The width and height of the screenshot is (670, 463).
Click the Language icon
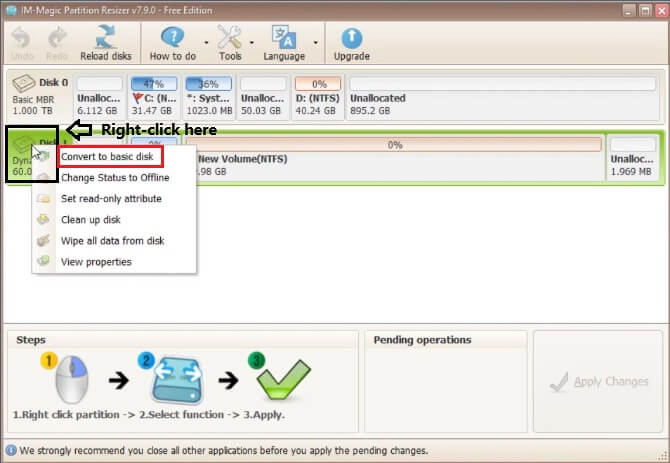pyautogui.click(x=284, y=37)
